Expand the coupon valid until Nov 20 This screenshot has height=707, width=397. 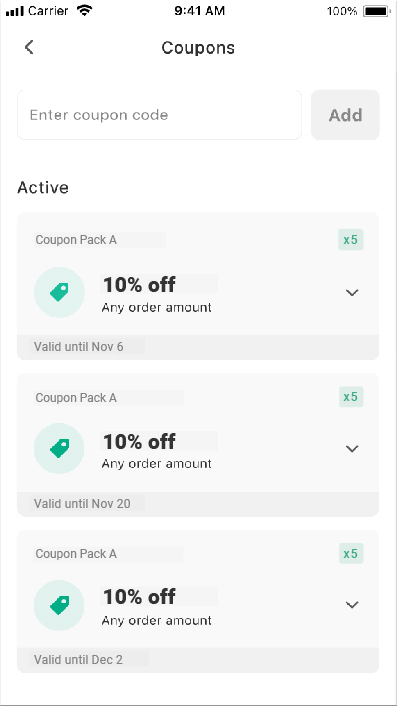352,449
